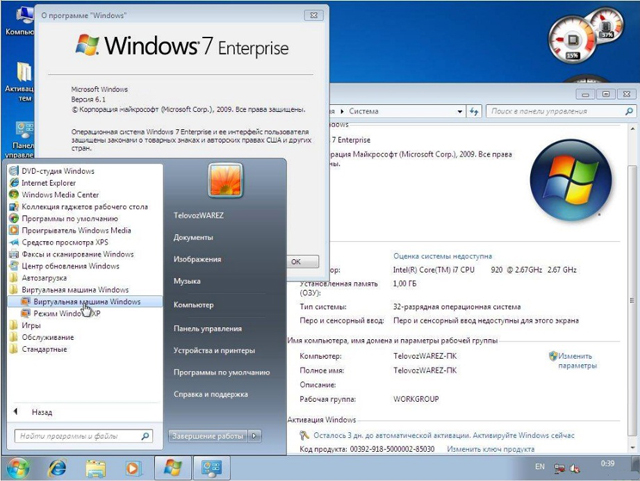Select the Активация тем desktop folder icon
The image size is (640, 481).
coord(20,81)
